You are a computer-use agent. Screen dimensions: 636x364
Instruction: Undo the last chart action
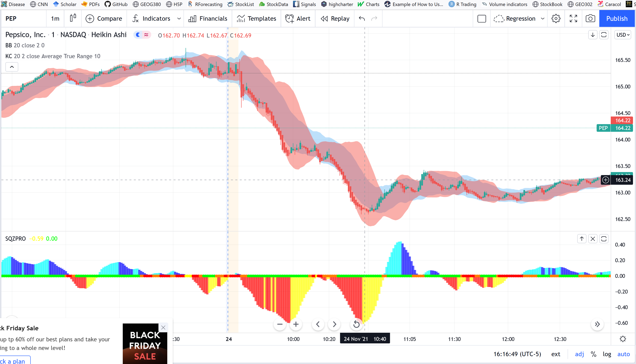(x=362, y=18)
